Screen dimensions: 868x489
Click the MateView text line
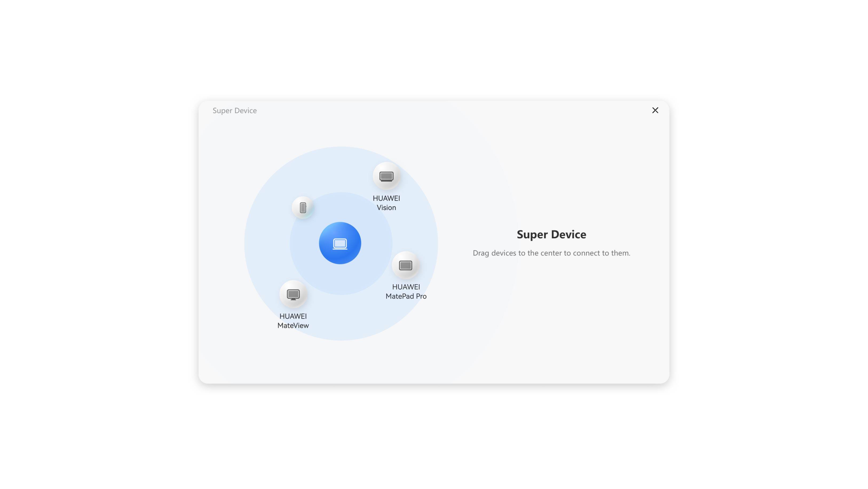(293, 325)
